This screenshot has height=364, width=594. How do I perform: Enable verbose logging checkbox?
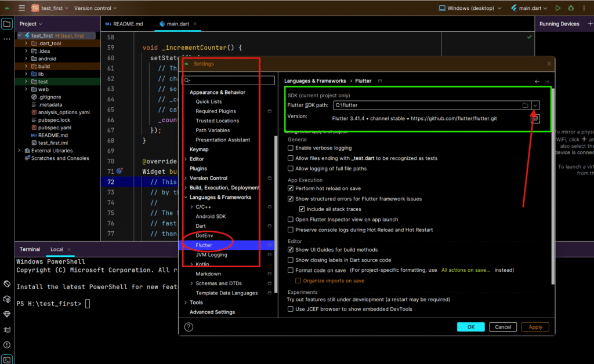click(x=291, y=148)
